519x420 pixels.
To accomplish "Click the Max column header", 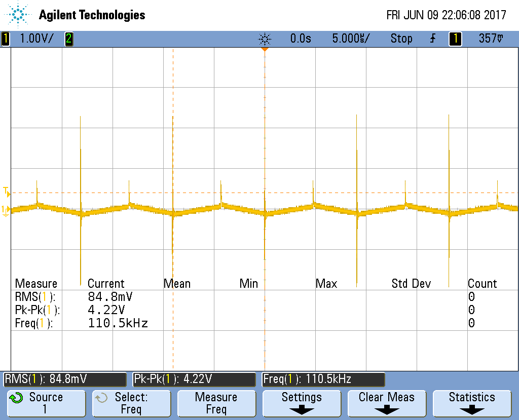I will tap(326, 284).
